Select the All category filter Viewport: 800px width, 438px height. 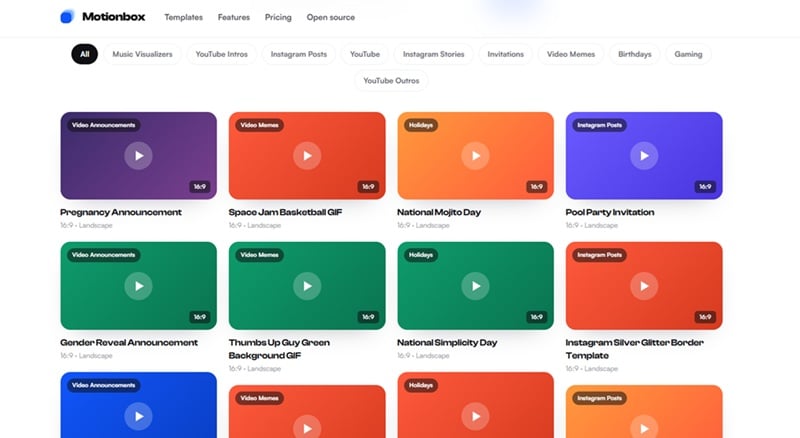pyautogui.click(x=85, y=54)
